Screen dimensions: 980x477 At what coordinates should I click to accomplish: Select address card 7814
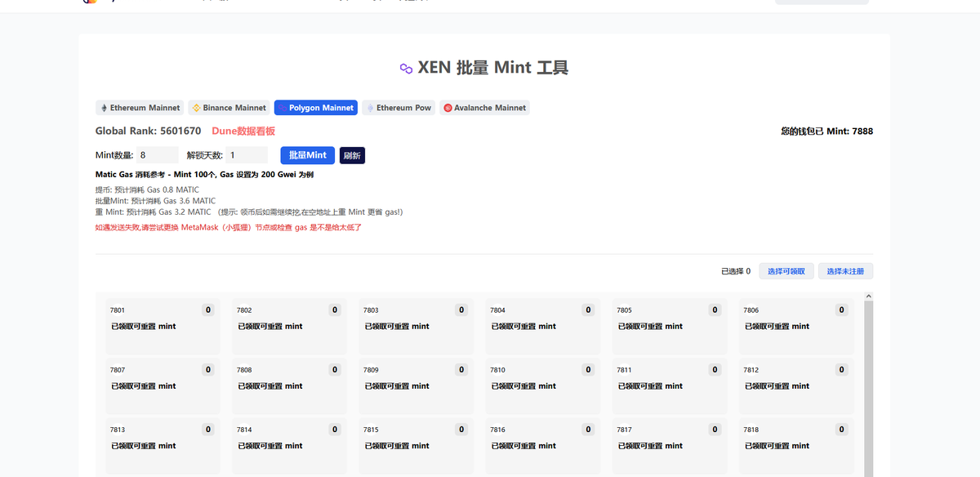pos(289,445)
